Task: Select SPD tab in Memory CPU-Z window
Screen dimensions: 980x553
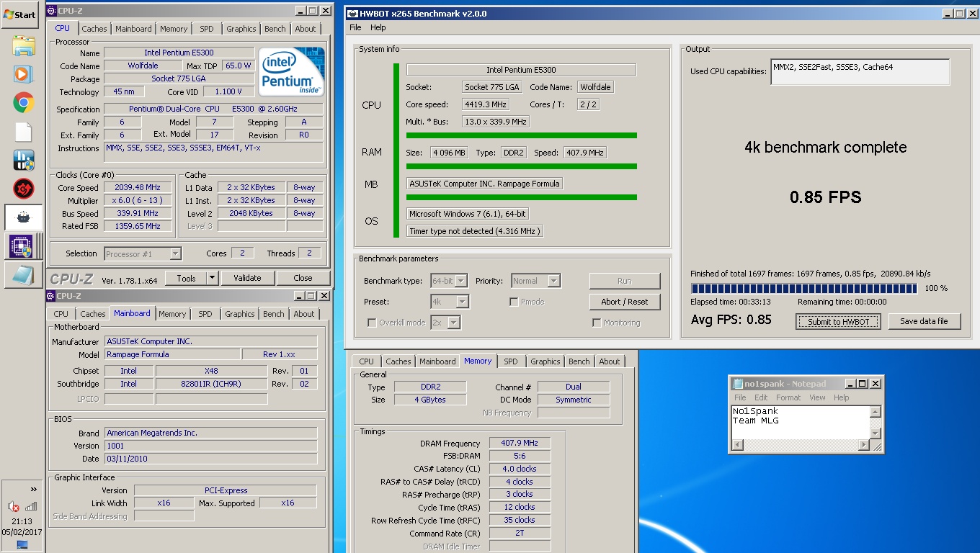Action: click(511, 361)
